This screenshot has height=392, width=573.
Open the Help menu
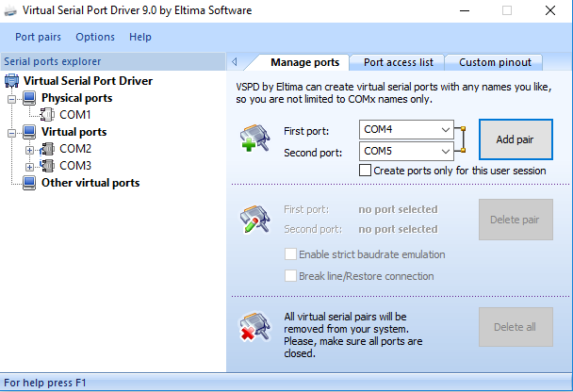tap(140, 37)
